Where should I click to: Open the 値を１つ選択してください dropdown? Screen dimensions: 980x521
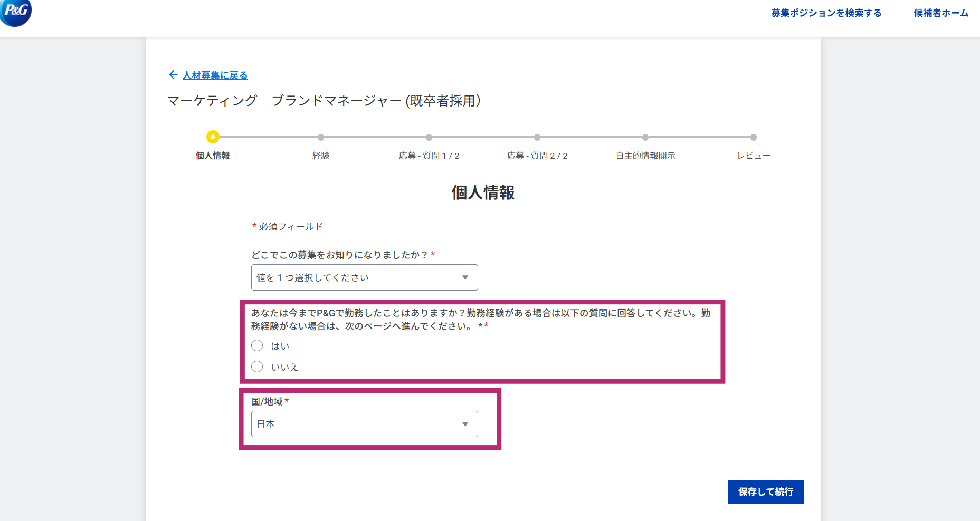pyautogui.click(x=365, y=277)
